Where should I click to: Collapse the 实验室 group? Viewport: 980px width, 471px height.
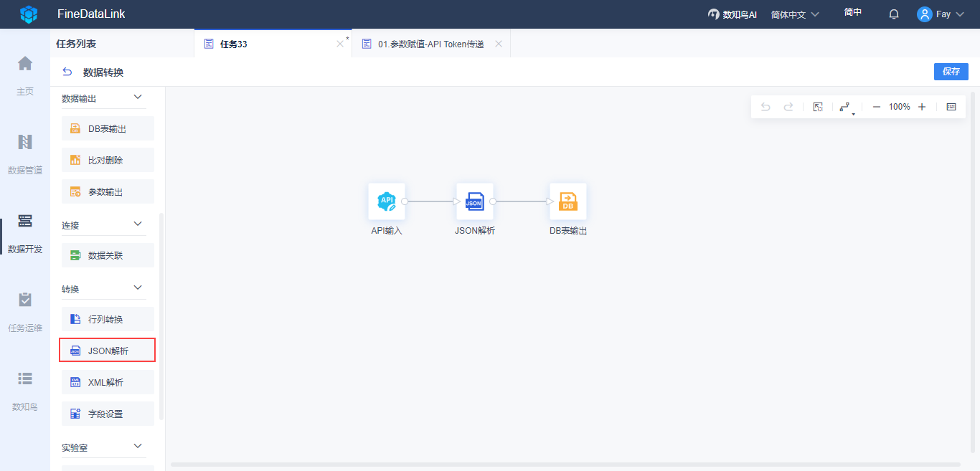[x=138, y=447]
